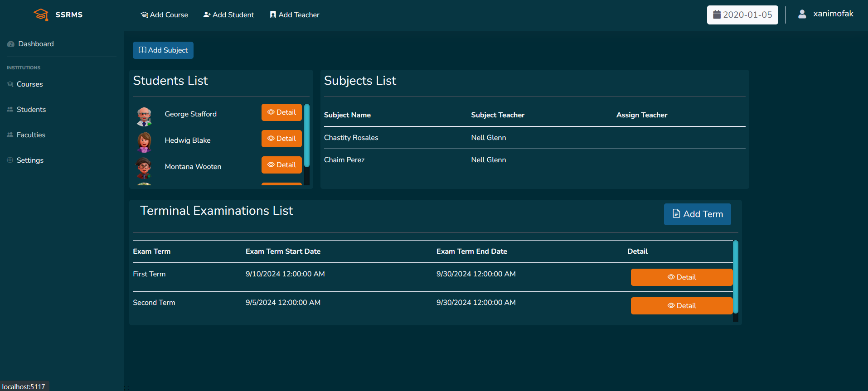868x391 pixels.
Task: Click the calendar icon beside 2020-01-05
Action: click(x=717, y=14)
